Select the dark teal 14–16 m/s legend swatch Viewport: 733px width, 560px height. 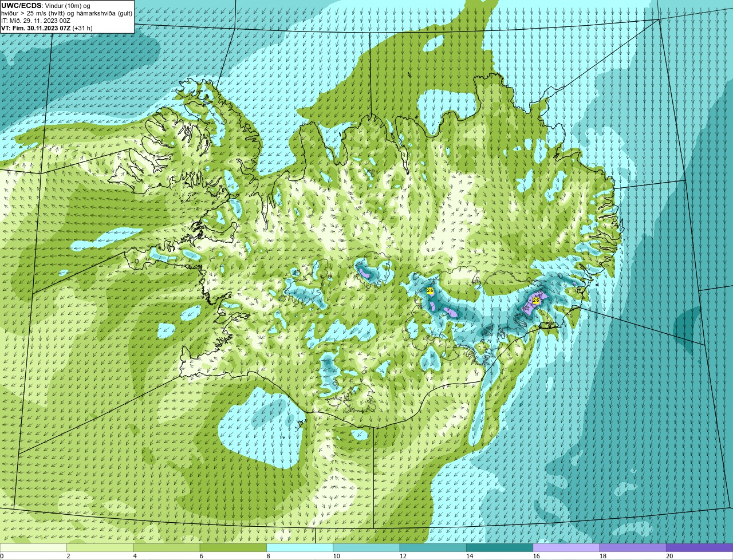(499, 547)
